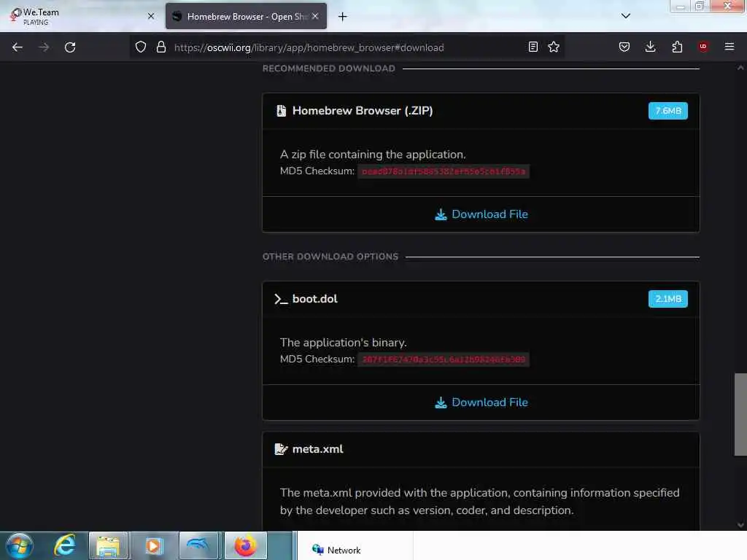This screenshot has height=560, width=747.
Task: Toggle reader view icon
Action: pyautogui.click(x=533, y=47)
